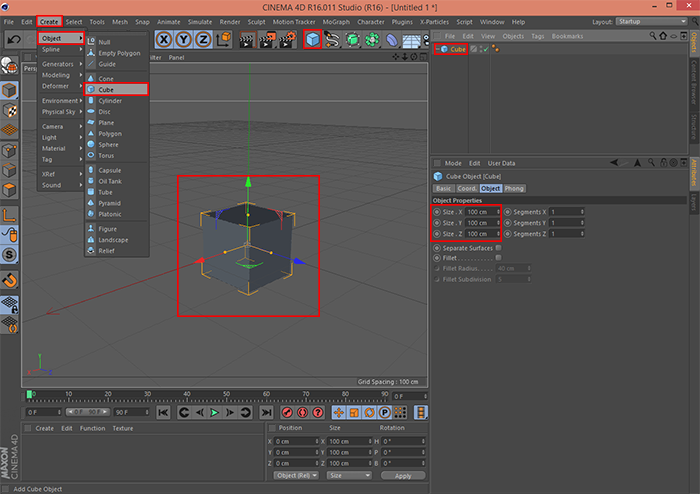Open User Data menu in Attributes
The image size is (700, 494).
click(501, 163)
